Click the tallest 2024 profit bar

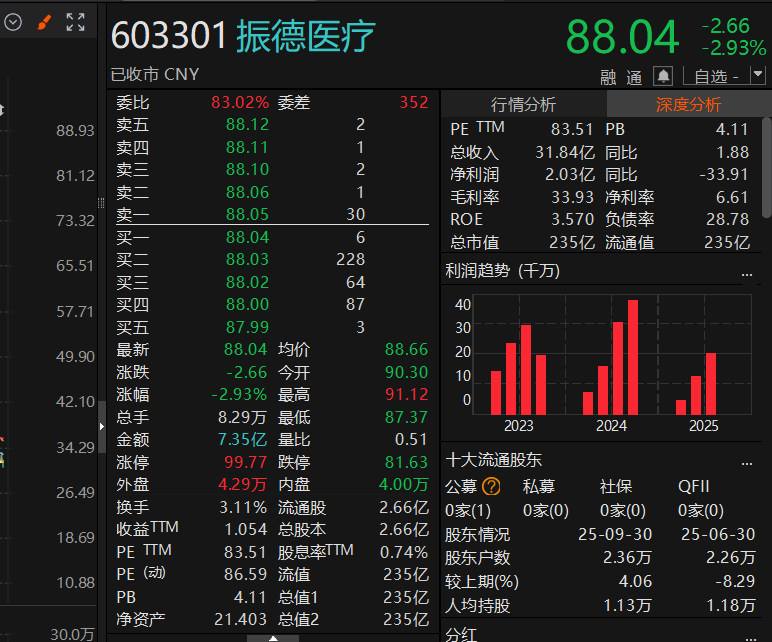tap(633, 357)
